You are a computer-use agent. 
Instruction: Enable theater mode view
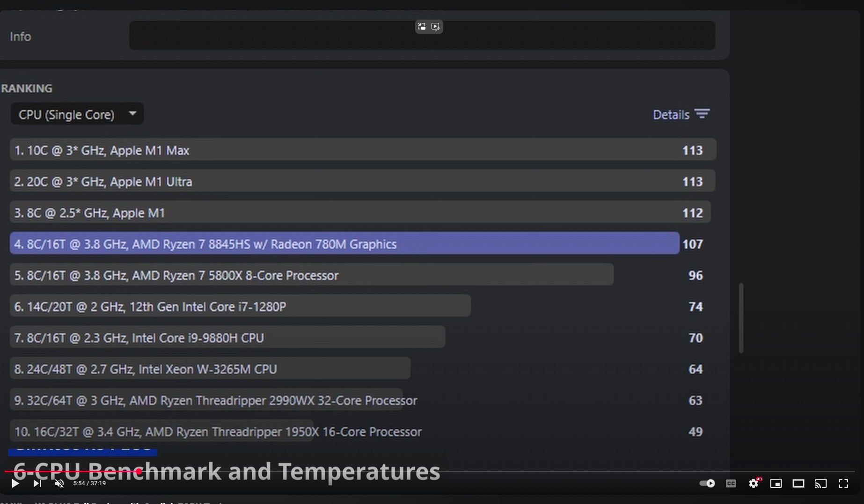798,483
